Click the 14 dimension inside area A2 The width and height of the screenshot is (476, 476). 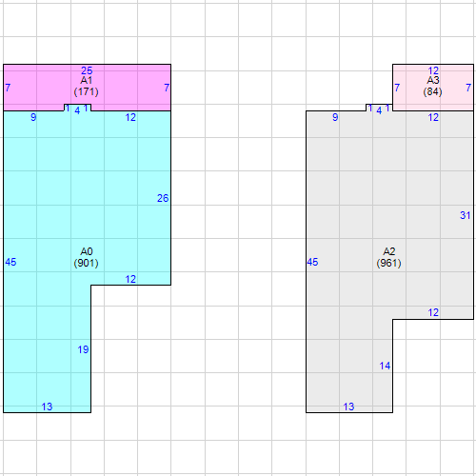[x=385, y=366]
